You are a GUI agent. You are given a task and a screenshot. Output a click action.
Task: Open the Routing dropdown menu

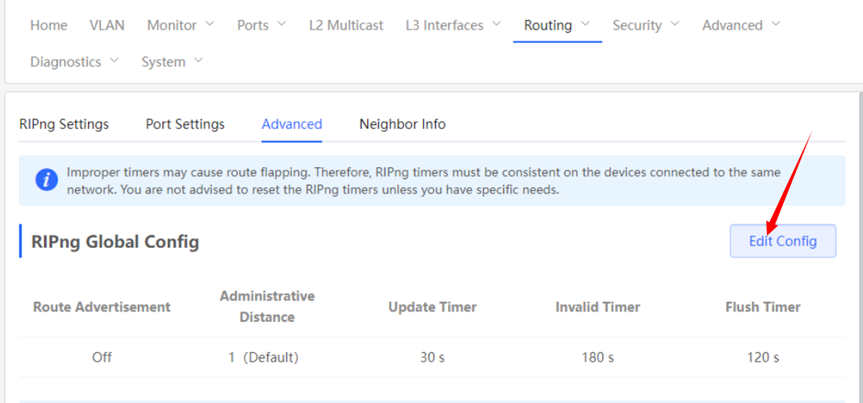click(557, 25)
